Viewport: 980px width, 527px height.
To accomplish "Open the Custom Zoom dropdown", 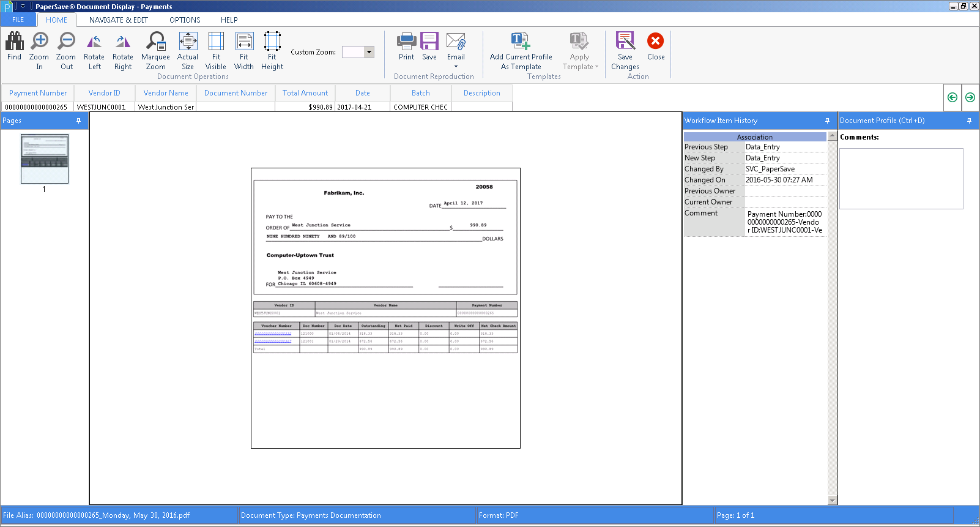I will pyautogui.click(x=369, y=52).
